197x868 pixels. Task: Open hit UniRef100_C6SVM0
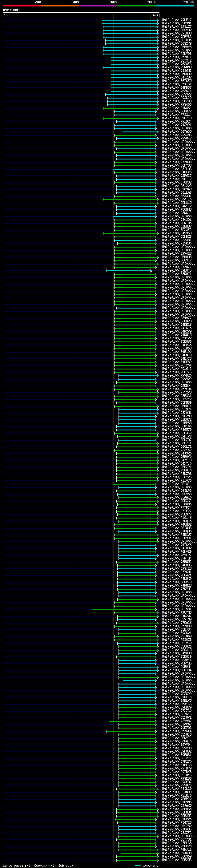coord(176,30)
